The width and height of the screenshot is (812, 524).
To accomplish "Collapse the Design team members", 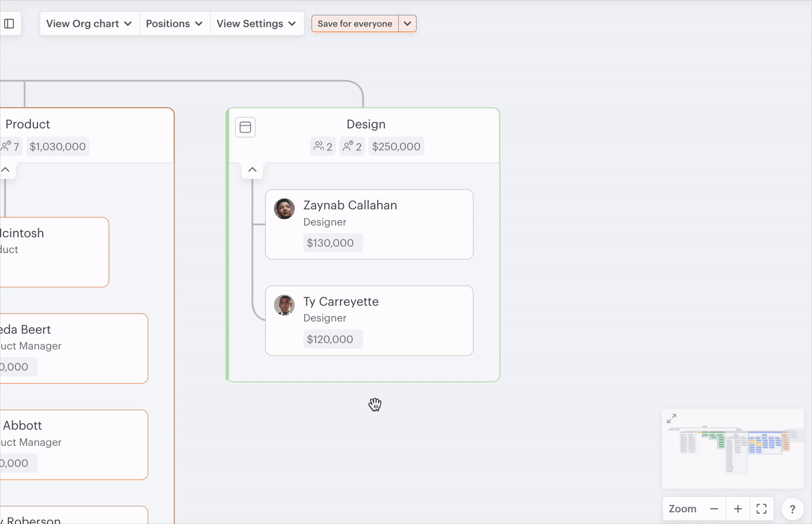I will click(x=252, y=170).
